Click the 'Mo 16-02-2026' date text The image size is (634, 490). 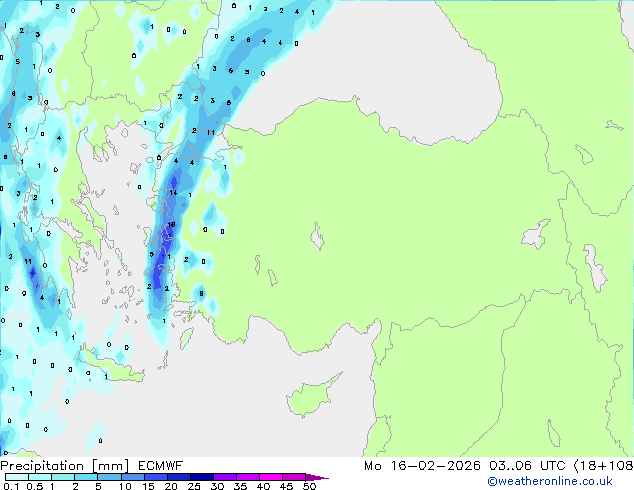click(x=422, y=466)
